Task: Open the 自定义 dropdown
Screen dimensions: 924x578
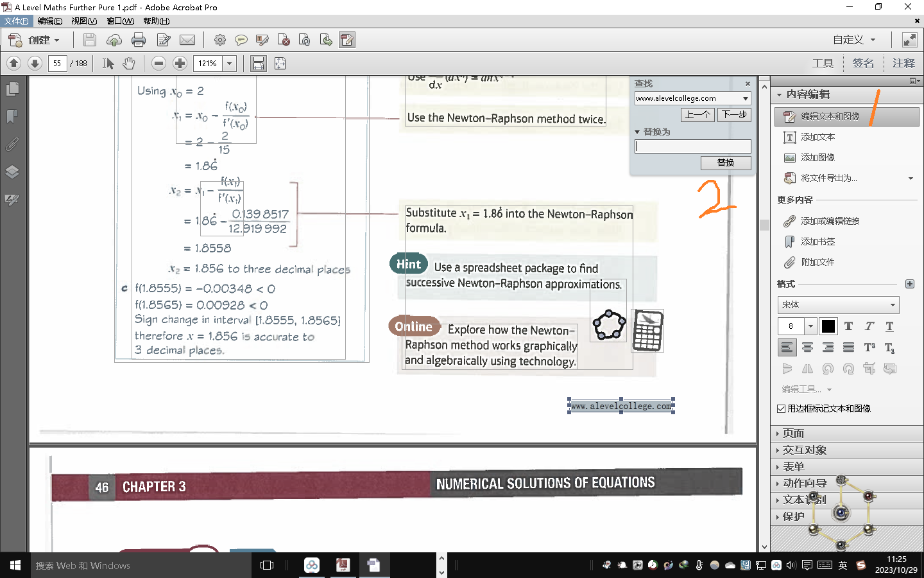Action: 854,40
